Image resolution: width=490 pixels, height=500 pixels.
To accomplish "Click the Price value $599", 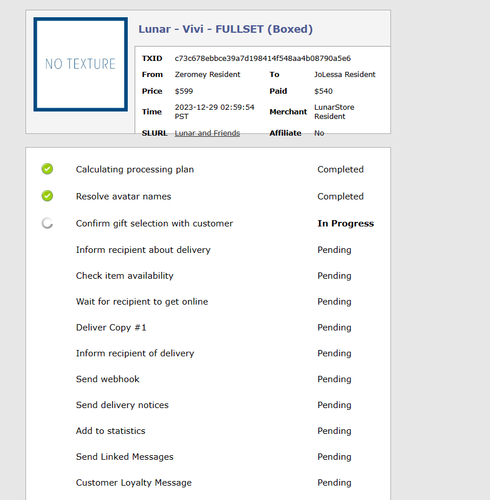I will (x=184, y=91).
